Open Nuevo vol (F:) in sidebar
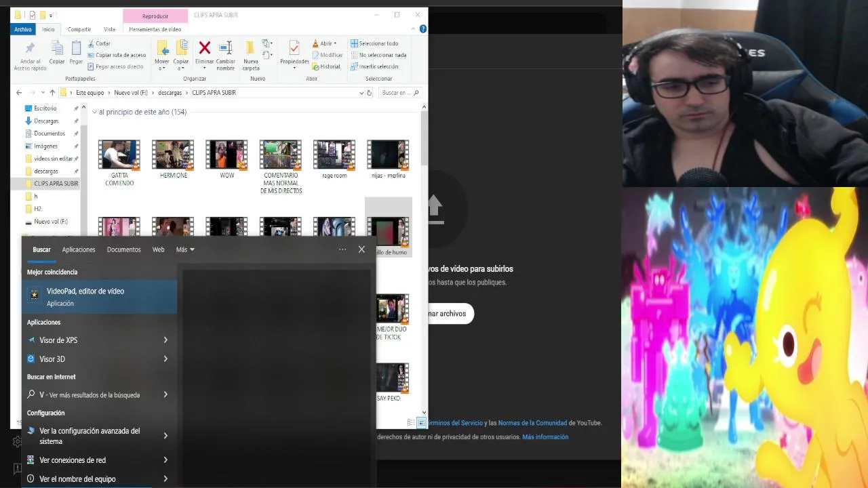The image size is (868, 488). click(x=50, y=222)
